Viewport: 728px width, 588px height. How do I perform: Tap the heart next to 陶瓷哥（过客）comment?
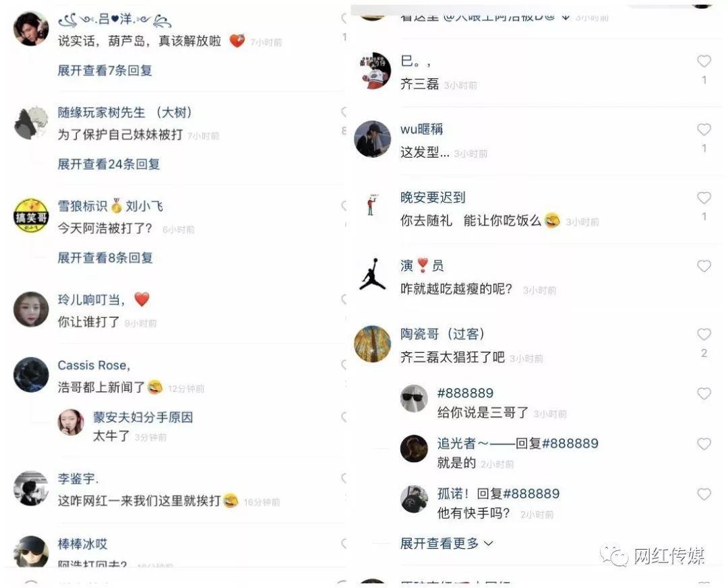click(x=704, y=334)
